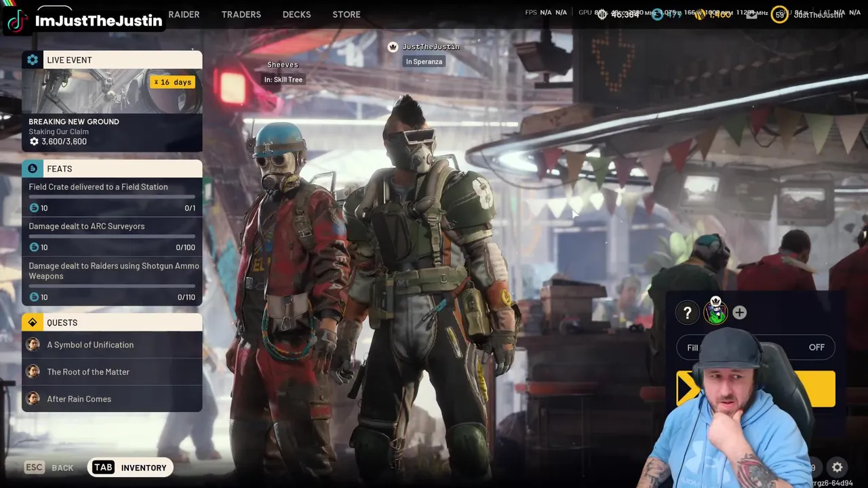Switch to the Decks tab
Screen dimensions: 868x488
(x=296, y=14)
